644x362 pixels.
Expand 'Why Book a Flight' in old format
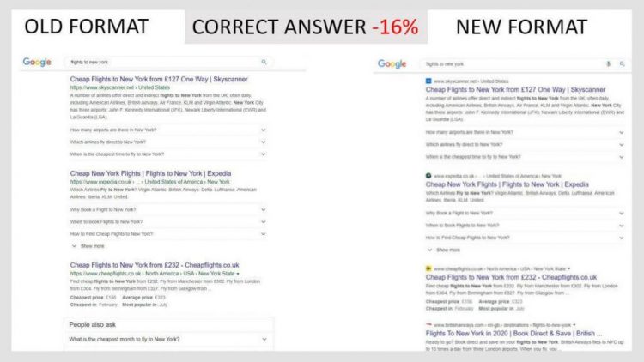(168, 209)
